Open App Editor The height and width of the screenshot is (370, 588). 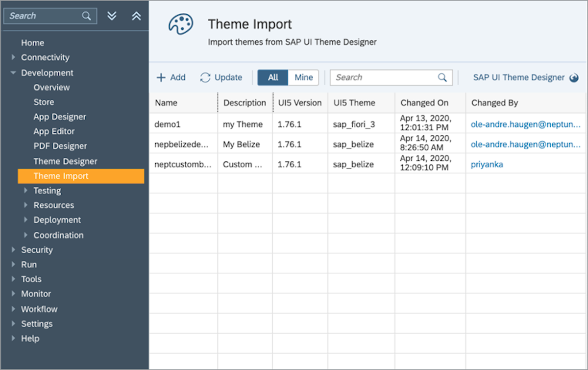54,131
